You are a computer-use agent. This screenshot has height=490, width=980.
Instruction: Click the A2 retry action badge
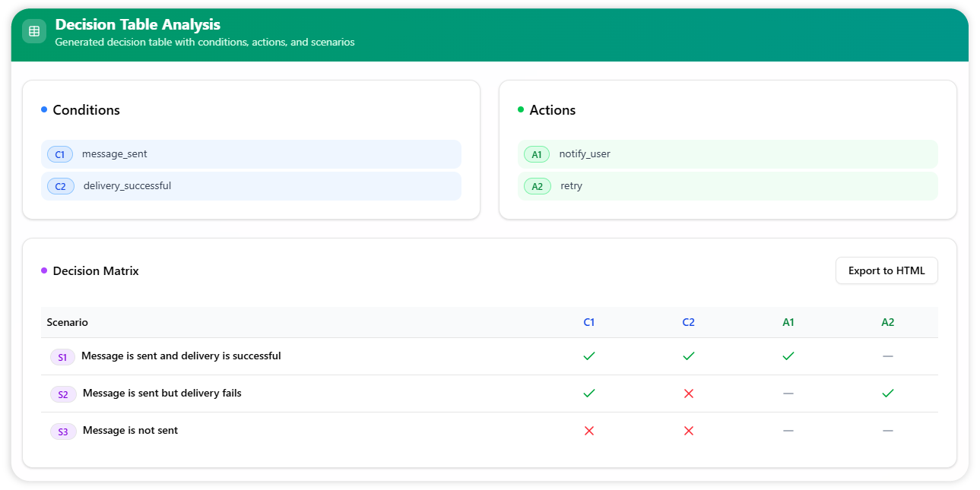coord(537,186)
